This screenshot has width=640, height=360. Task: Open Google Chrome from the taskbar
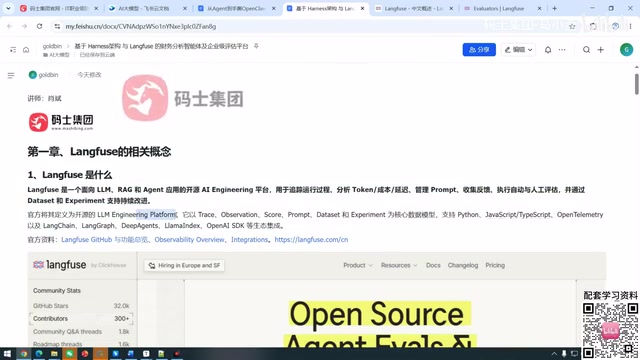pos(24,353)
